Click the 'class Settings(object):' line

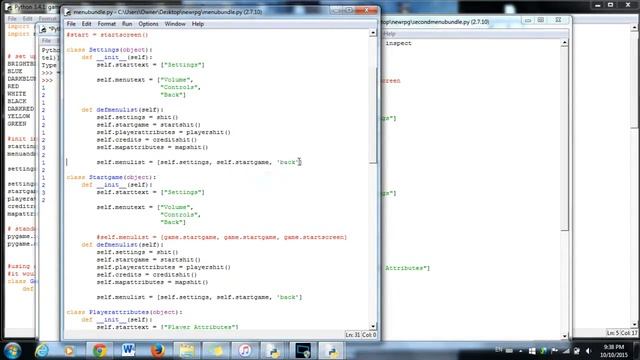pyautogui.click(x=109, y=50)
